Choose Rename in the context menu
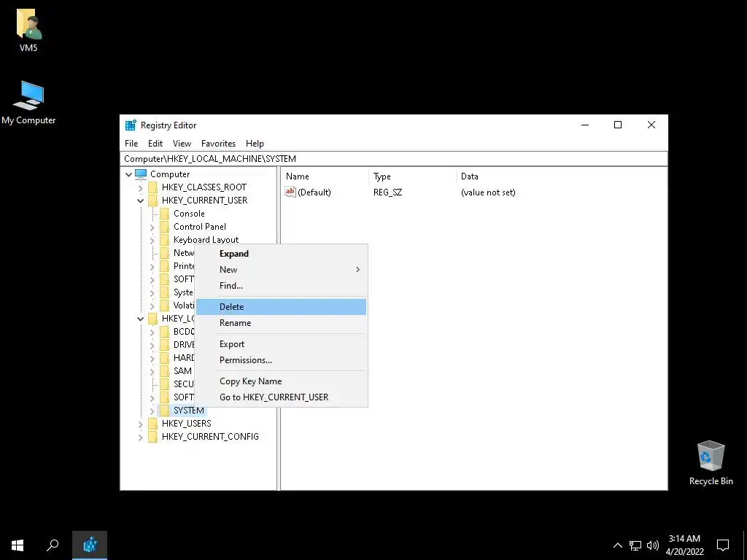The width and height of the screenshot is (747, 560). point(281,323)
